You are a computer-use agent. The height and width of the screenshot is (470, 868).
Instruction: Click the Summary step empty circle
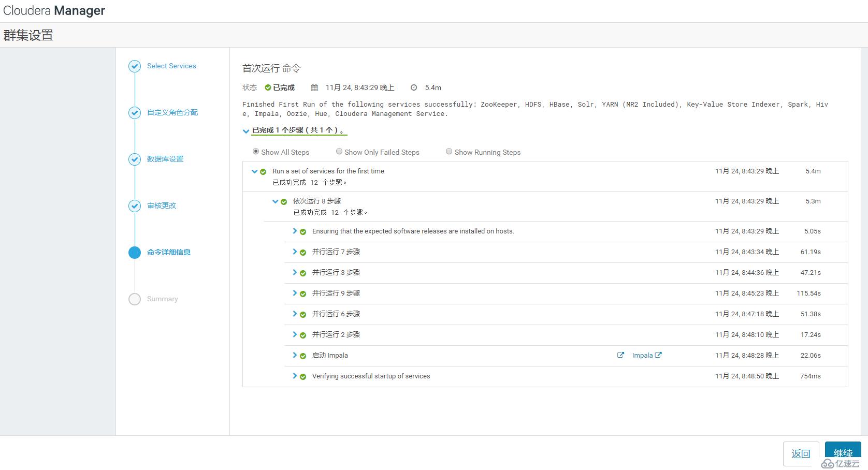[x=135, y=299]
